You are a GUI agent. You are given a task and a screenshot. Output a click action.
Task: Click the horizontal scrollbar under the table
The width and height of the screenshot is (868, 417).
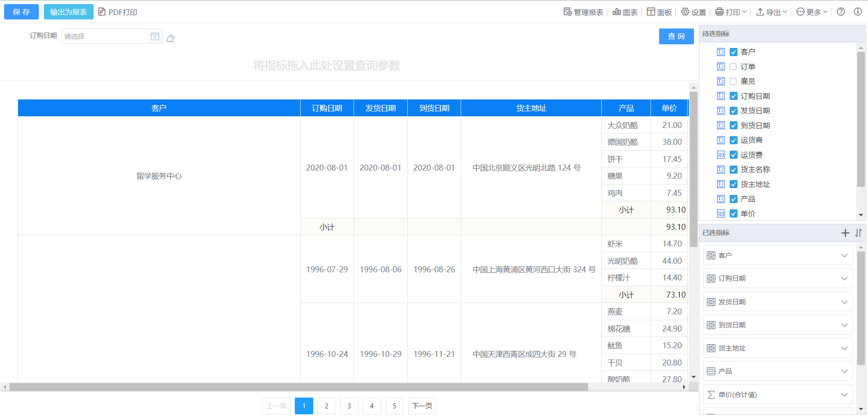(x=298, y=387)
